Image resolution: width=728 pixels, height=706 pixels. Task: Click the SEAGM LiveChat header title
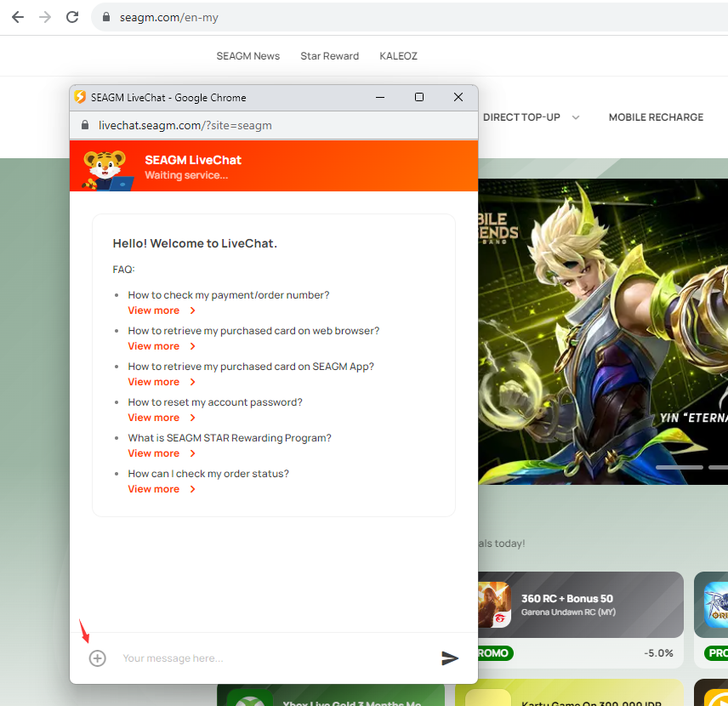point(193,160)
